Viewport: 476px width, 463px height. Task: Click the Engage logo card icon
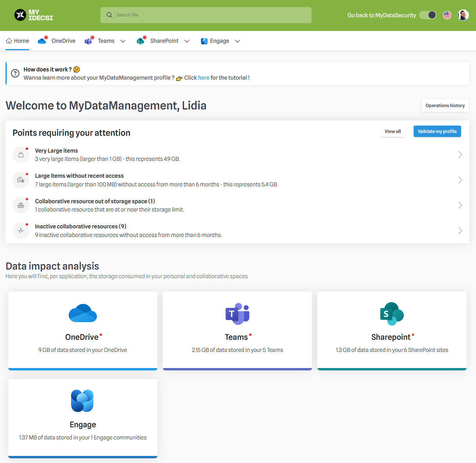(x=82, y=401)
